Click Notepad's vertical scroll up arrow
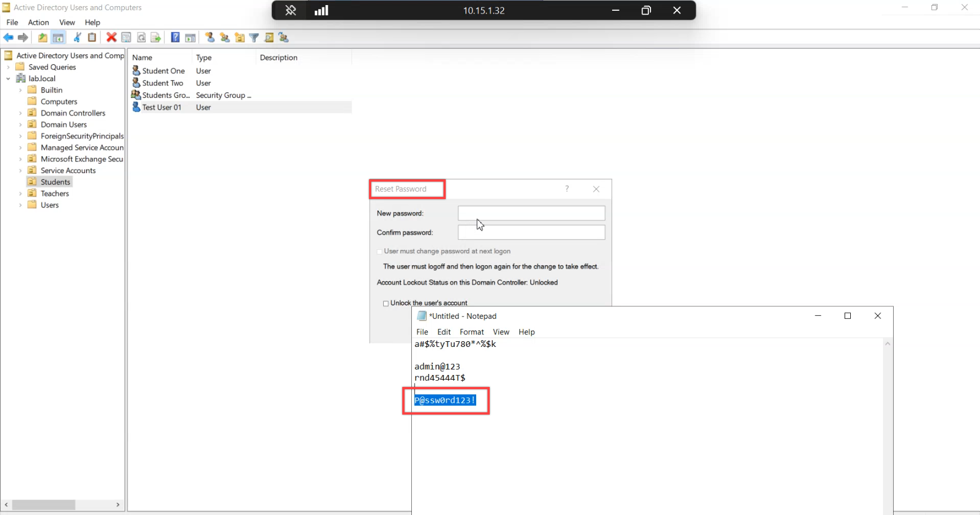Viewport: 980px width, 515px height. pos(887,344)
